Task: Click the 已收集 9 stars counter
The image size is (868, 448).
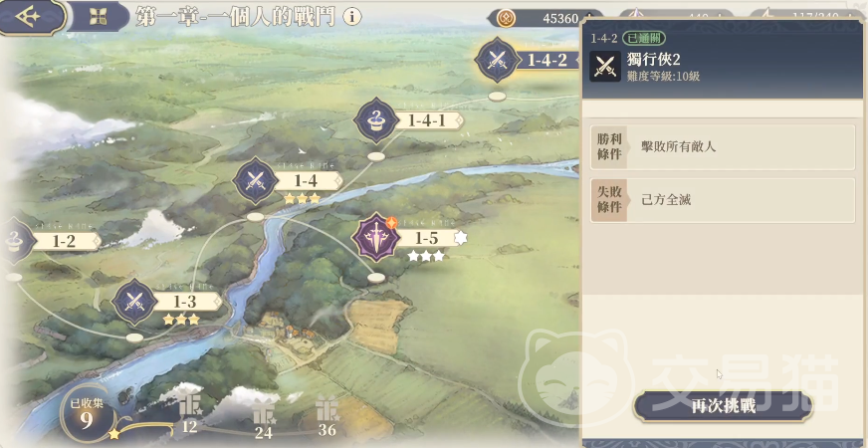Action: (87, 414)
